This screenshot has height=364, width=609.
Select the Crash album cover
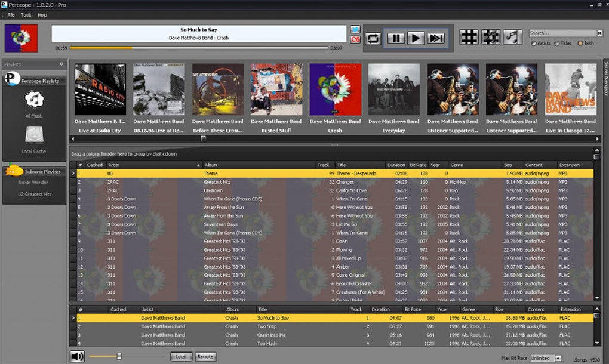(336, 90)
